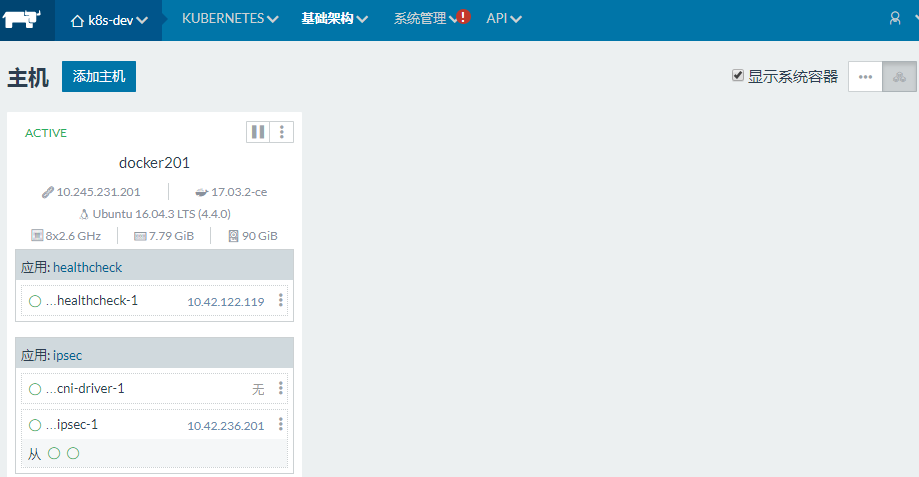Open the API menu
The image size is (919, 477).
[503, 19]
